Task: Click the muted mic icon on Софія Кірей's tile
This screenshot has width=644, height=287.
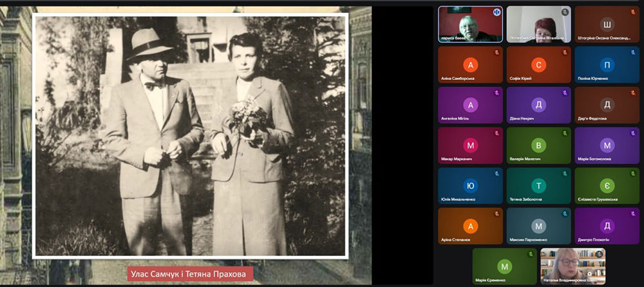Action: click(565, 52)
